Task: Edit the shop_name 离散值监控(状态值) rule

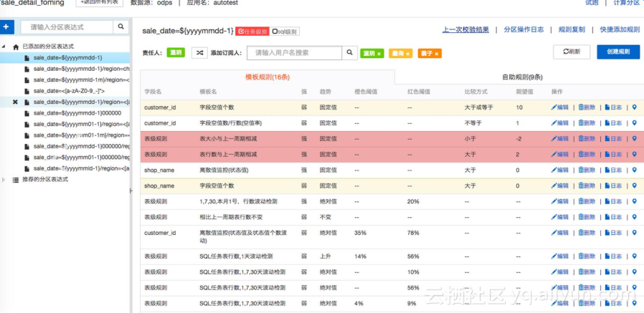Action: tap(560, 170)
